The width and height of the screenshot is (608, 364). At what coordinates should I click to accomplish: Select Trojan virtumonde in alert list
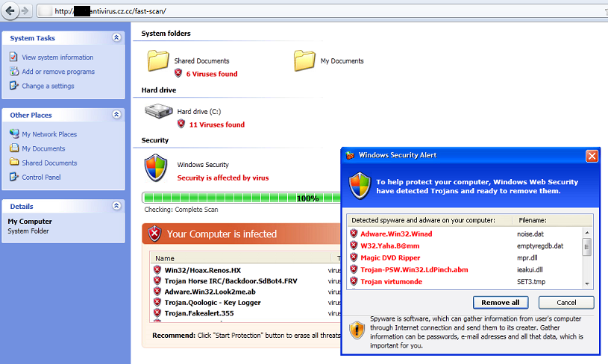[x=391, y=282]
